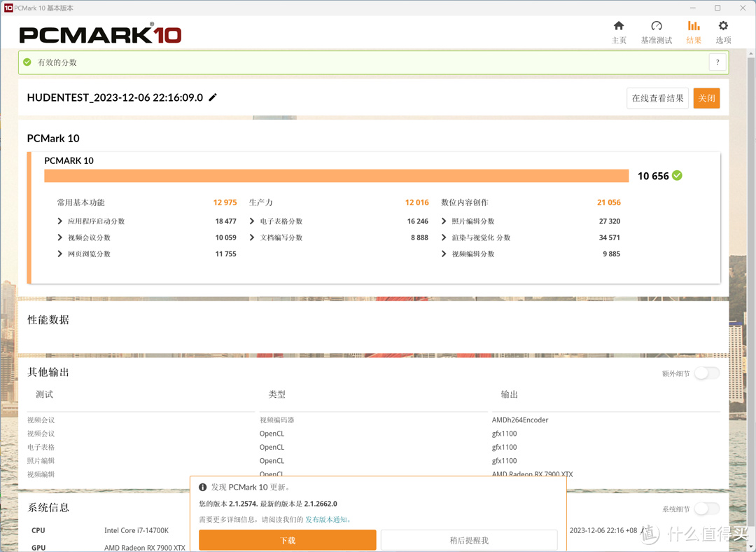Click the Intel Core i7-14700K CPU value
The image size is (756, 552).
pos(136,530)
